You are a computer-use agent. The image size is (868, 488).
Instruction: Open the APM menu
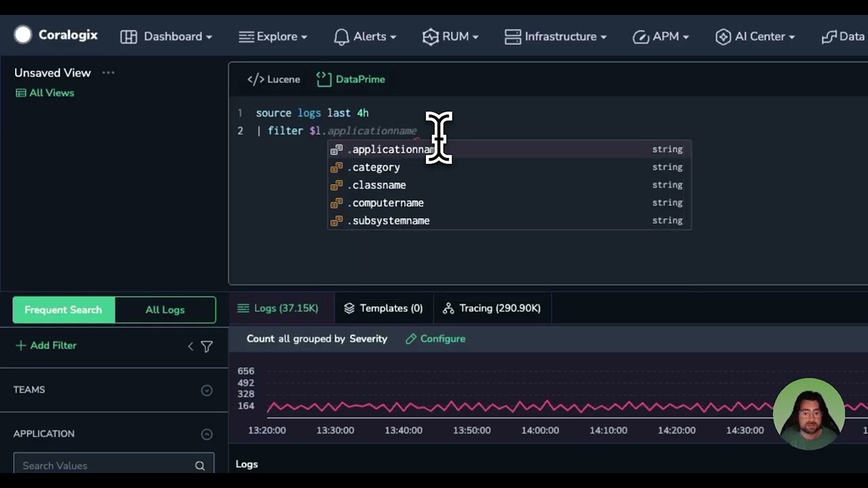660,37
